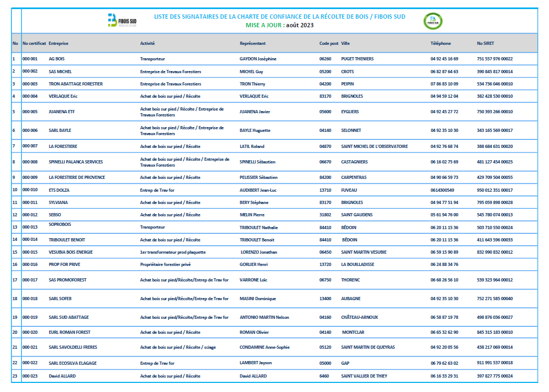Select the 'Activité' column header
This screenshot has height=392, width=549.
coord(148,43)
